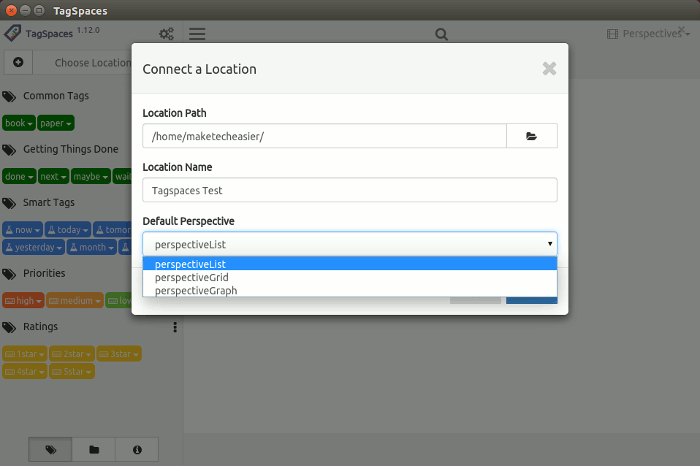
Task: Open the month smart tag dropdown
Action: pyautogui.click(x=92, y=247)
